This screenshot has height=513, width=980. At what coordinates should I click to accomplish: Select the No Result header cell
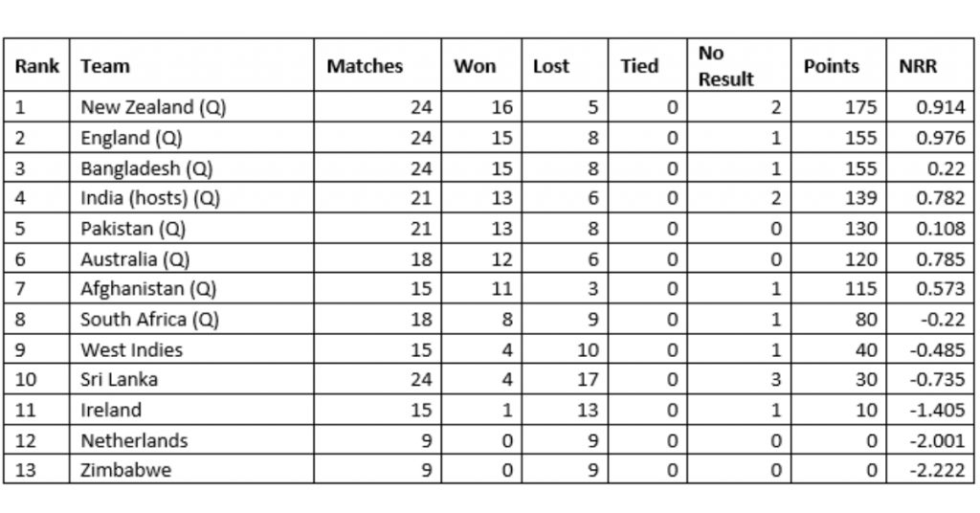pyautogui.click(x=739, y=65)
